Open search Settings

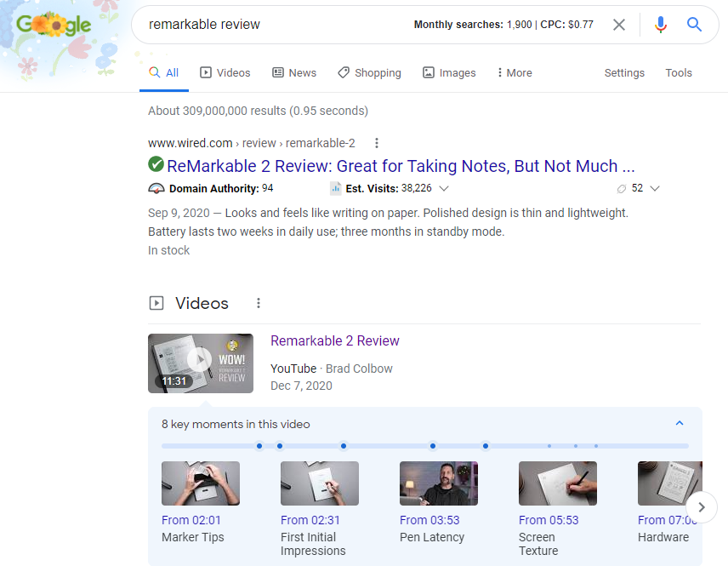(x=624, y=72)
